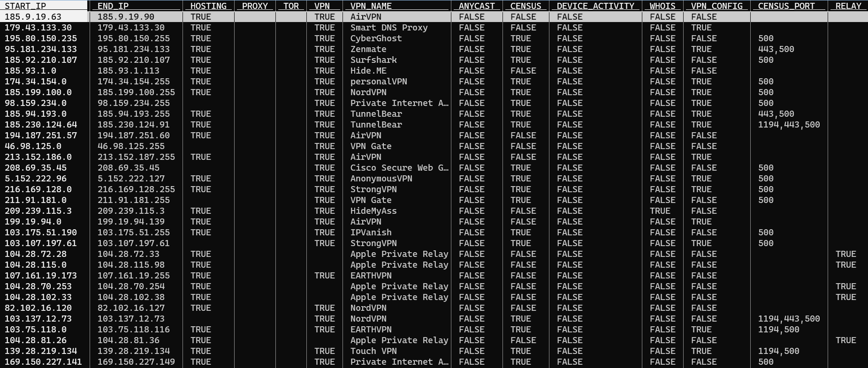Image resolution: width=868 pixels, height=368 pixels.
Task: Click the TOR column header
Action: [291, 6]
